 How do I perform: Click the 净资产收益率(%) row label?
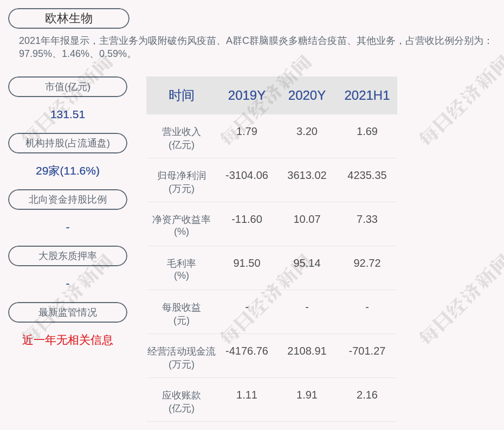(x=182, y=226)
